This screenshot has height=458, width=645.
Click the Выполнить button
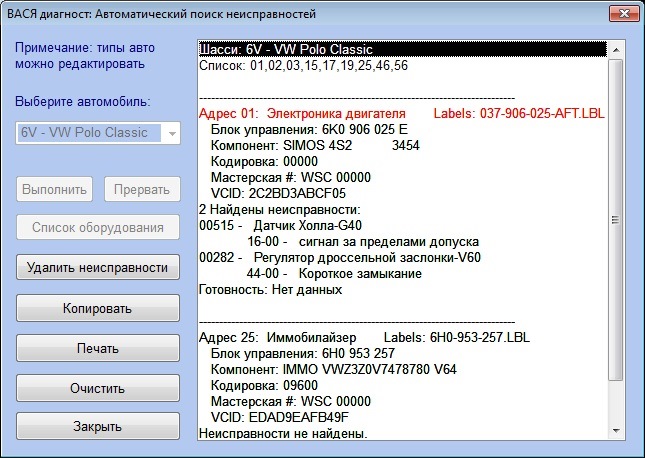[54, 189]
